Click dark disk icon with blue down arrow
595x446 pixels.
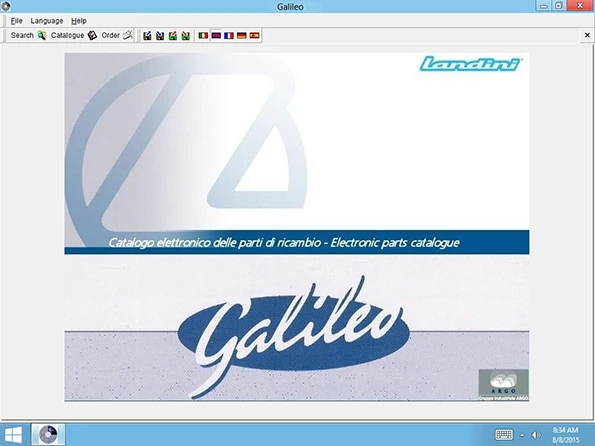click(x=160, y=36)
